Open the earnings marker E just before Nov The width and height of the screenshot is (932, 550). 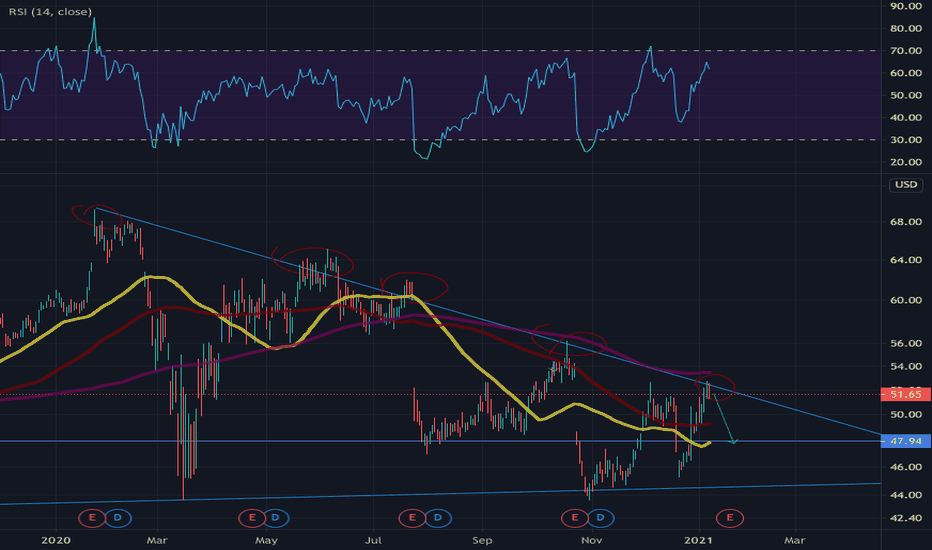click(x=574, y=518)
